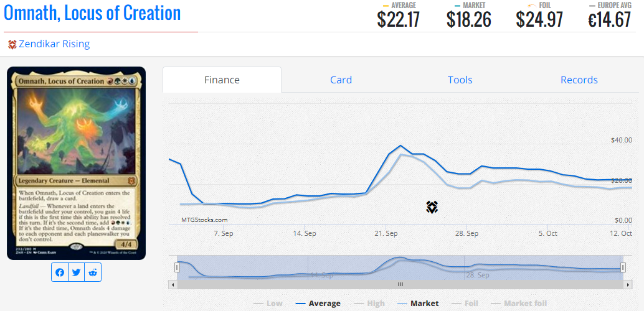Open the Zendikar Rising set link

tap(54, 44)
